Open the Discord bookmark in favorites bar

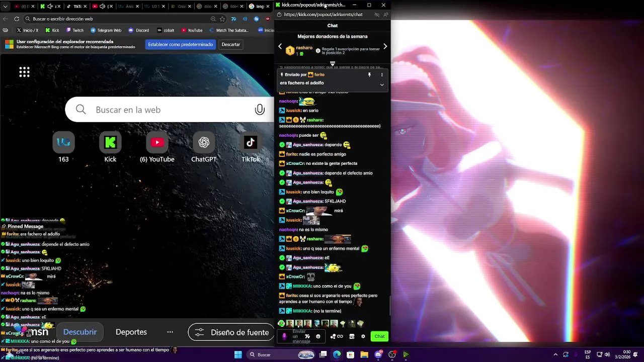pos(139,30)
